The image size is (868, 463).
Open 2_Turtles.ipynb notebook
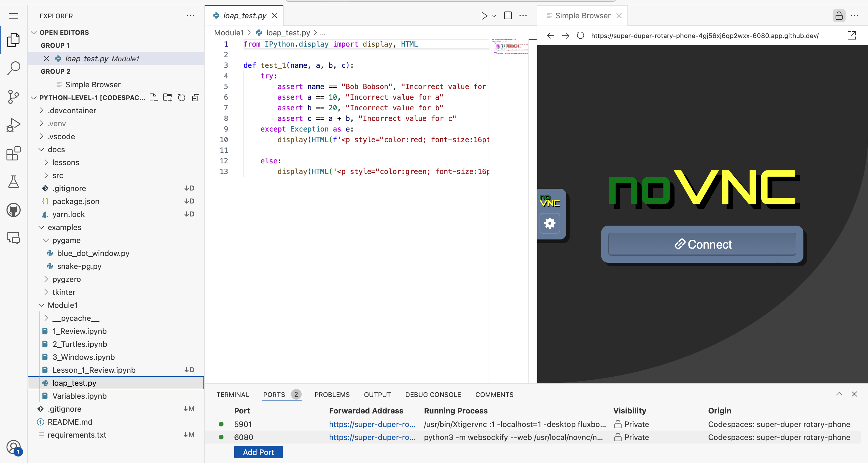(80, 344)
